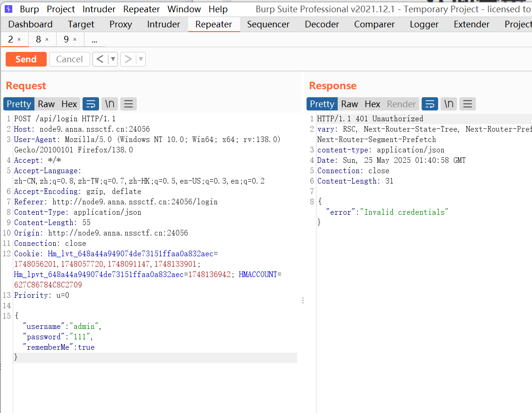Open Request panel hamburger options menu
The height and width of the screenshot is (413, 532).
(128, 104)
